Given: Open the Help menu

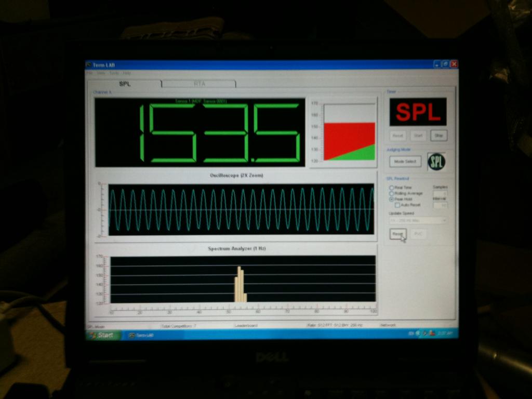Looking at the screenshot, I should click(127, 73).
